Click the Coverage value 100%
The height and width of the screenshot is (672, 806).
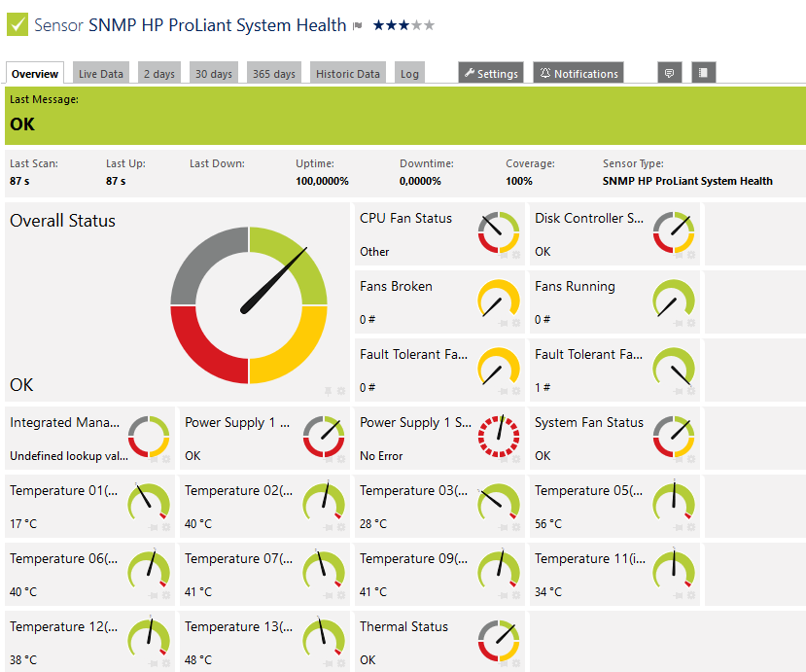519,181
